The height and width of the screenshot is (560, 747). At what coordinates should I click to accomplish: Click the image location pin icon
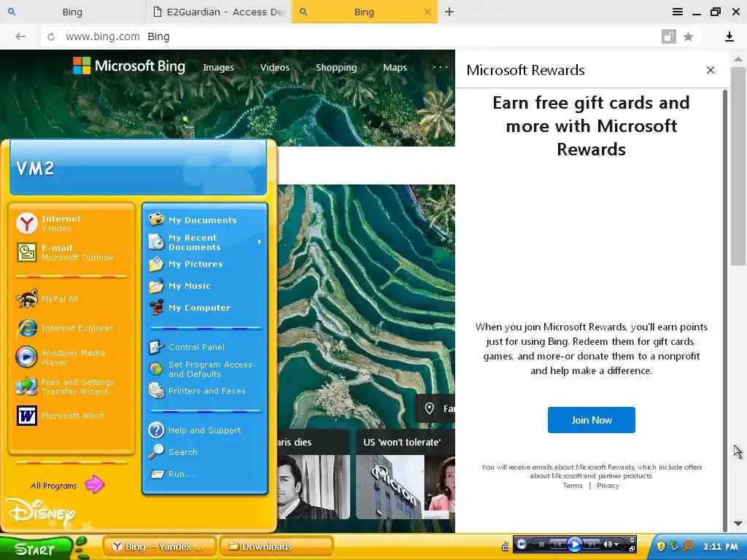429,408
